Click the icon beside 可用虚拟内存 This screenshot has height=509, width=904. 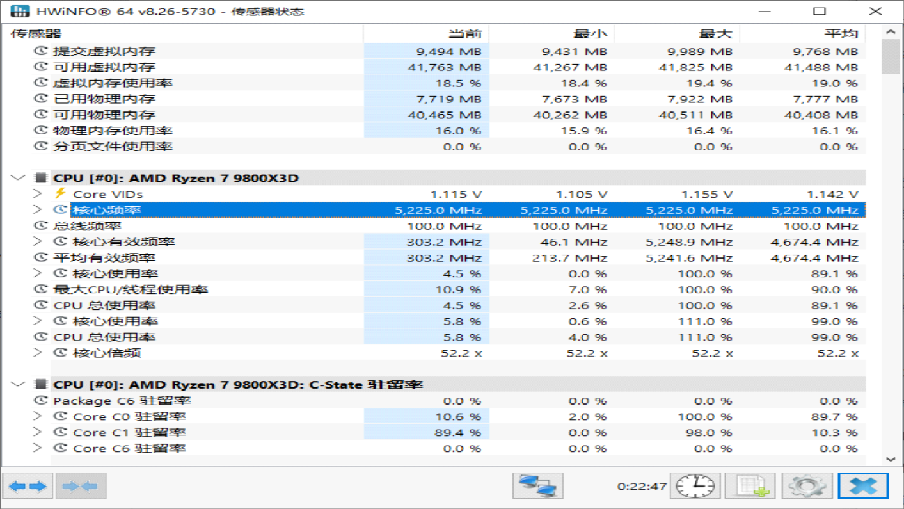[40, 67]
